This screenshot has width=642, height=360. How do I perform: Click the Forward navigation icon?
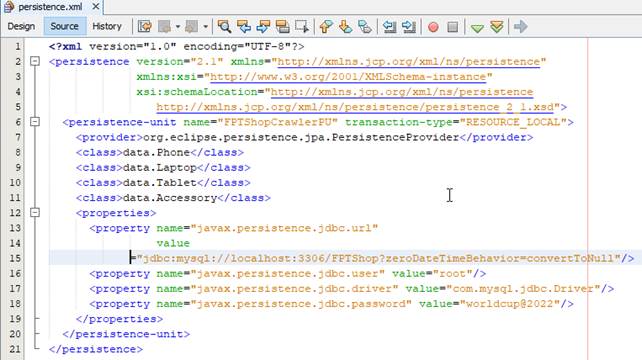pyautogui.click(x=192, y=27)
